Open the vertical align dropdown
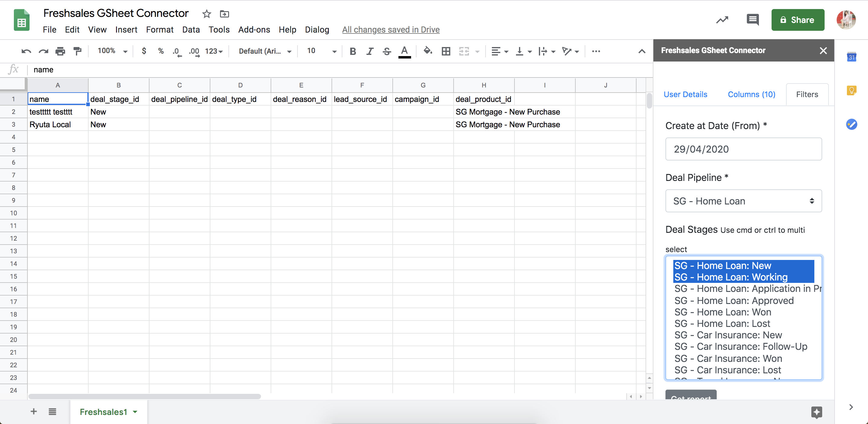Image resolution: width=868 pixels, height=424 pixels. [524, 51]
